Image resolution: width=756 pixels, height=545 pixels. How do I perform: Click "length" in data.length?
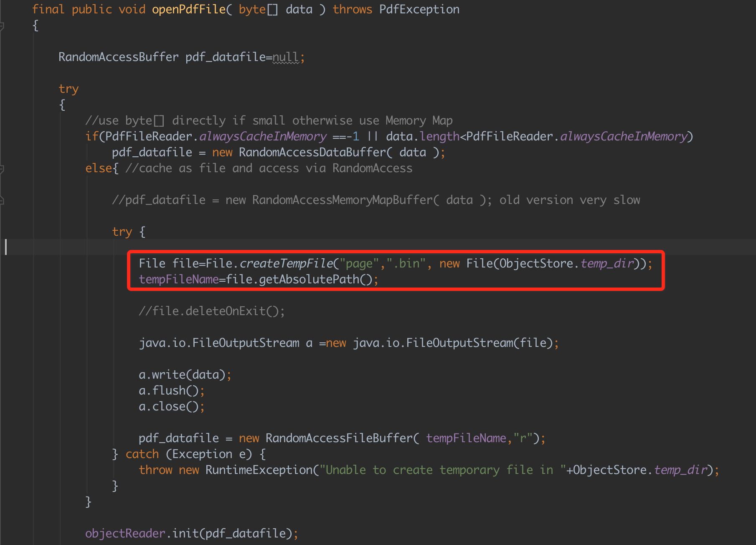coord(439,136)
